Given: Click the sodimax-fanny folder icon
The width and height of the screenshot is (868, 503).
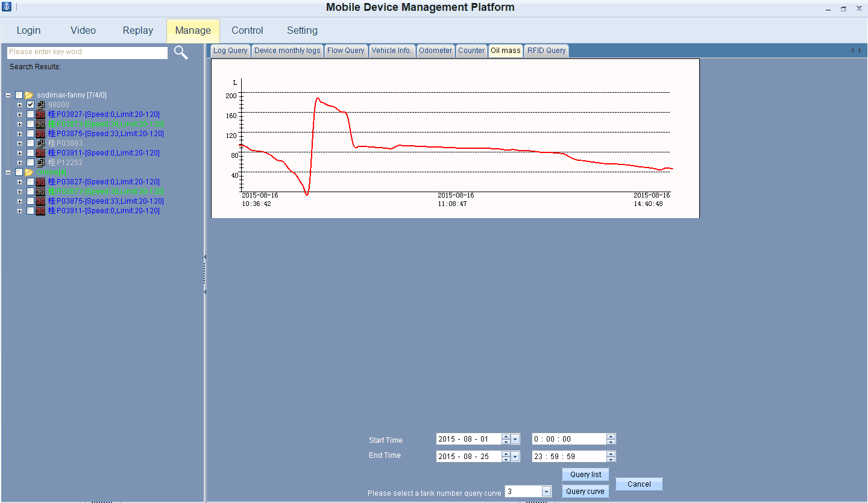Looking at the screenshot, I should pos(29,95).
